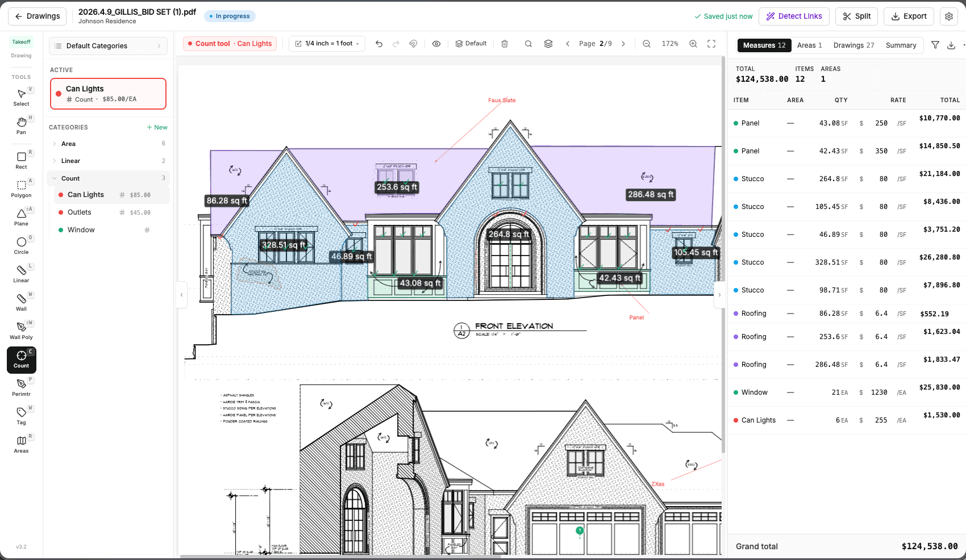Select the Can Lights measure row
Viewport: 966px width, 560px height.
pos(847,420)
